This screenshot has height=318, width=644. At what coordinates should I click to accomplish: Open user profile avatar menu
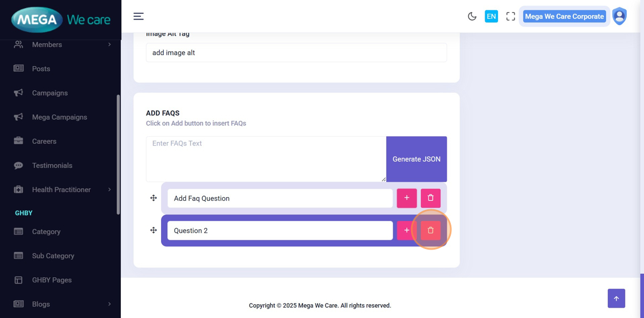tap(619, 16)
